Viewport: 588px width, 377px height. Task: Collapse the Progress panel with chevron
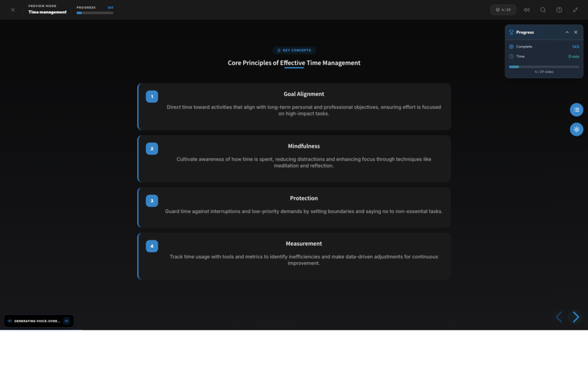tap(567, 32)
